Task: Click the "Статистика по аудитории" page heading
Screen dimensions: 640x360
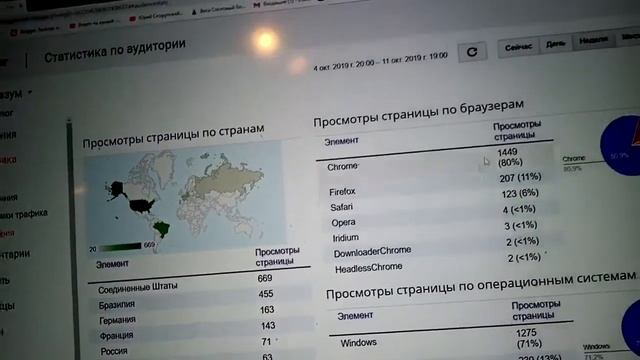Action: click(115, 51)
